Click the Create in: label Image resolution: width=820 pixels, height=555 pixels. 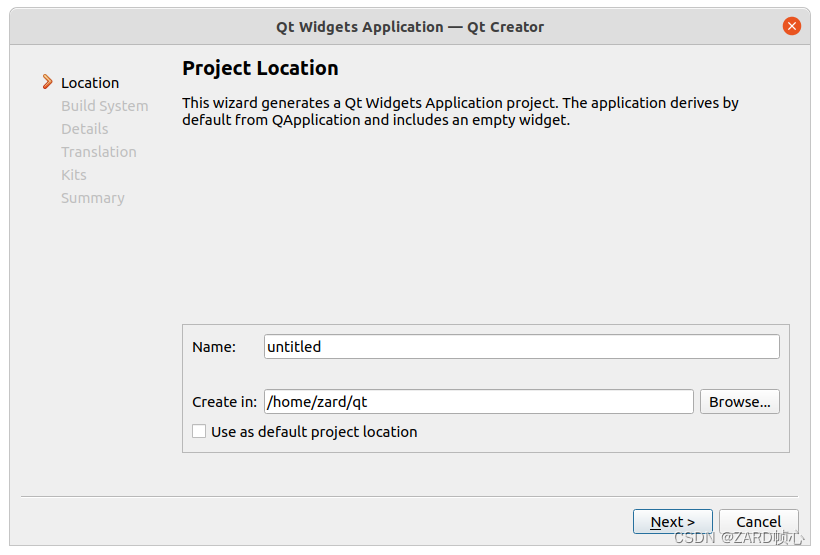[224, 402]
